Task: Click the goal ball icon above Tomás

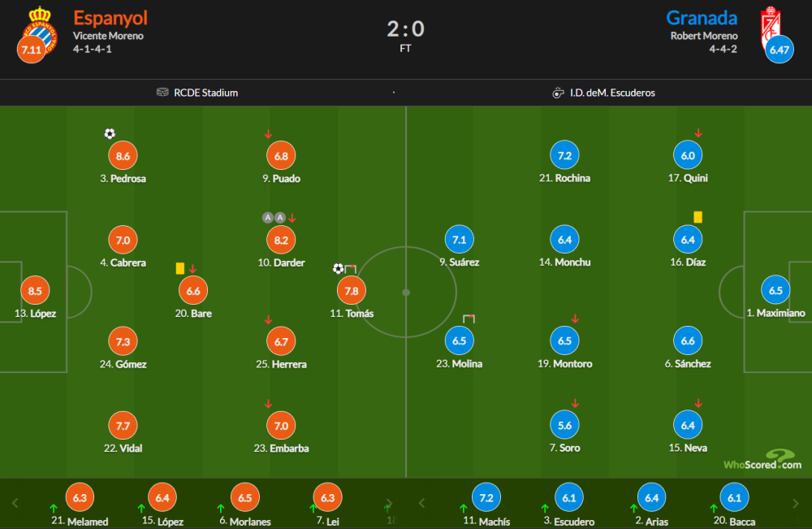Action: tap(338, 268)
